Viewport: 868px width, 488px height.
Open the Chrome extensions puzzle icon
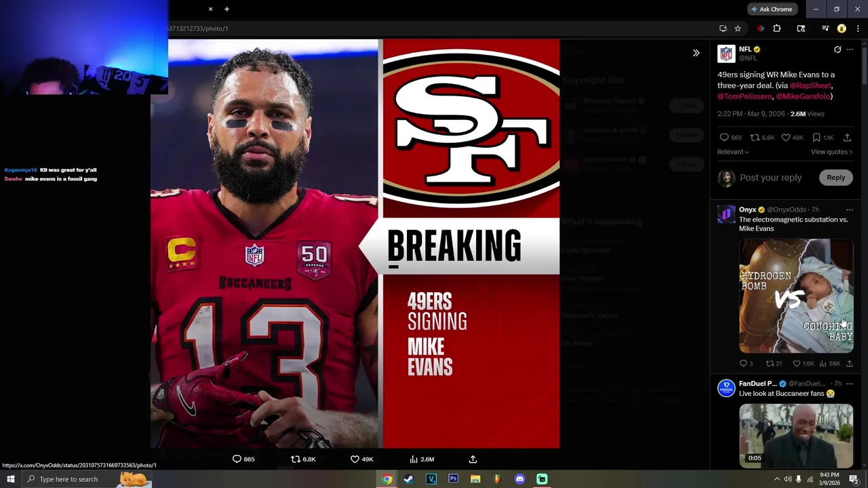pyautogui.click(x=777, y=28)
